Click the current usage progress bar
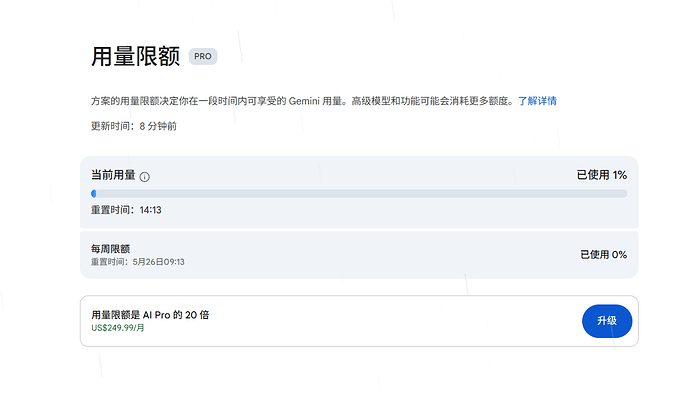 359,194
